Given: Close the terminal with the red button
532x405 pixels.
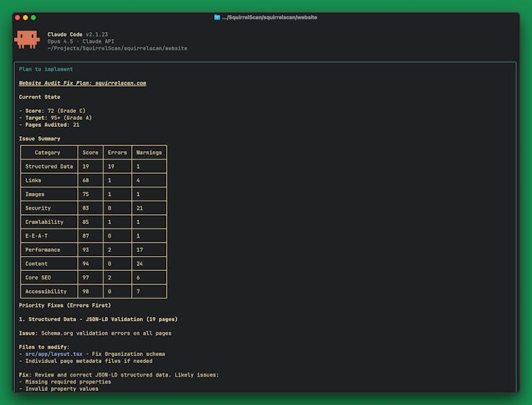Looking at the screenshot, I should coord(18,17).
